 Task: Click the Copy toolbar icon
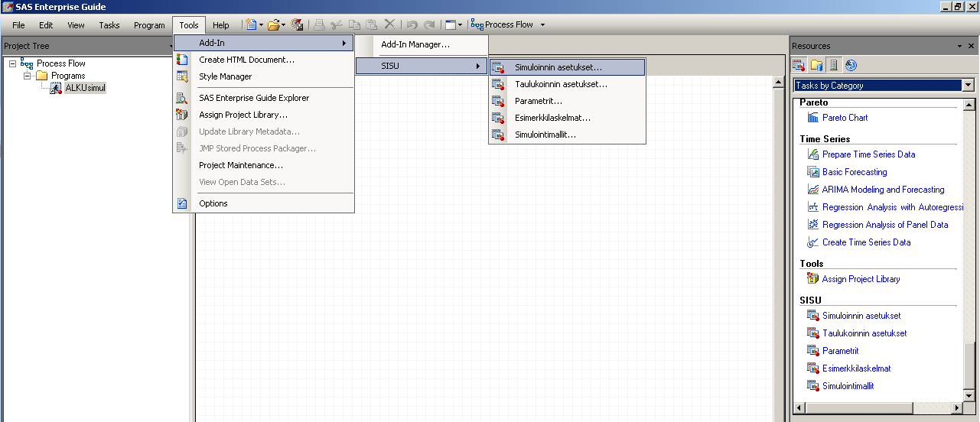pos(354,24)
